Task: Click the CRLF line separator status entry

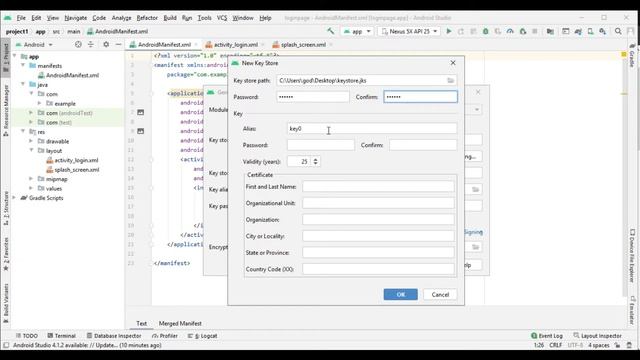Action: 556,345
